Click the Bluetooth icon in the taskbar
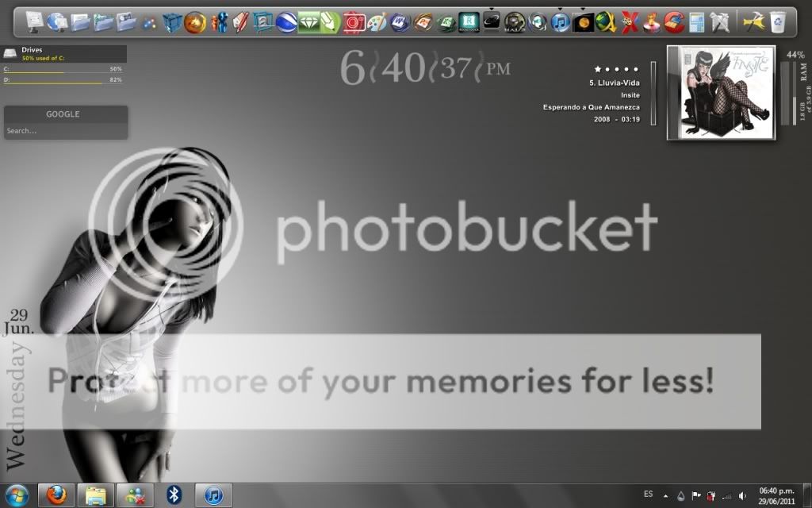This screenshot has height=508, width=812. (174, 495)
